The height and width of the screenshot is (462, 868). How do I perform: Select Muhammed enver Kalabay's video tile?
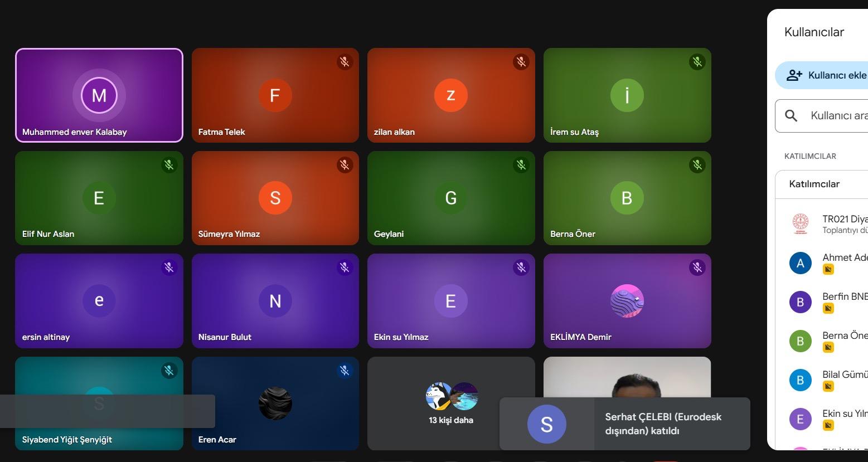click(x=99, y=95)
